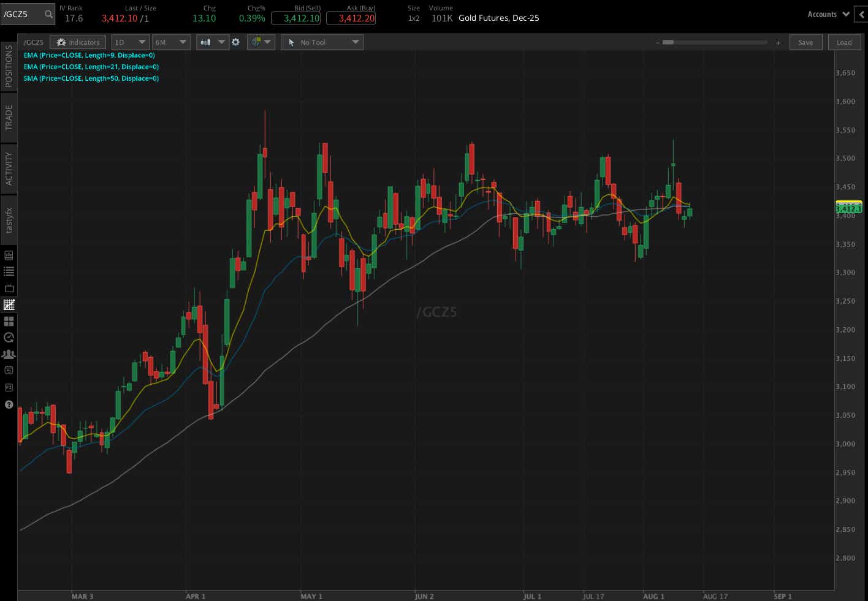Switch to the Trade tab
868x601 pixels.
coord(9,117)
